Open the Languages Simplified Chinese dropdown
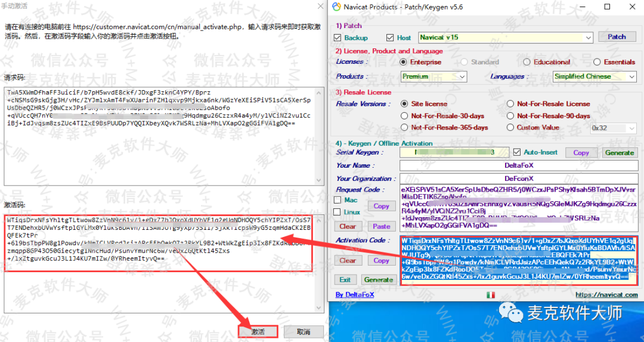Image resolution: width=644 pixels, height=342 pixels. (x=595, y=76)
